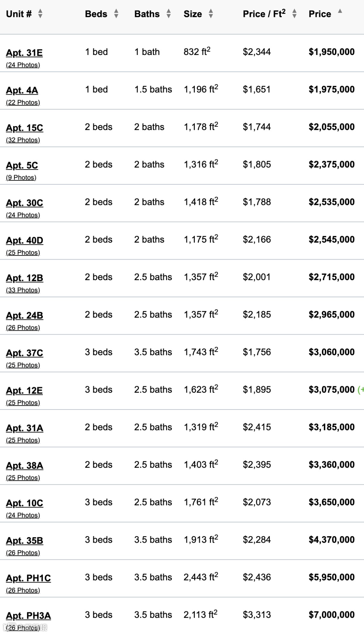
Task: Open the Apt. 38A listing
Action: pos(25,466)
